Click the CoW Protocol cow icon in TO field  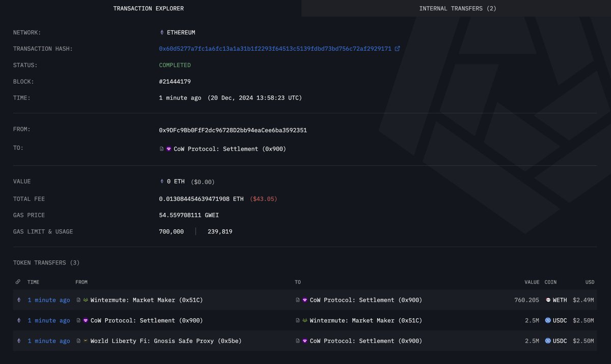tap(168, 149)
